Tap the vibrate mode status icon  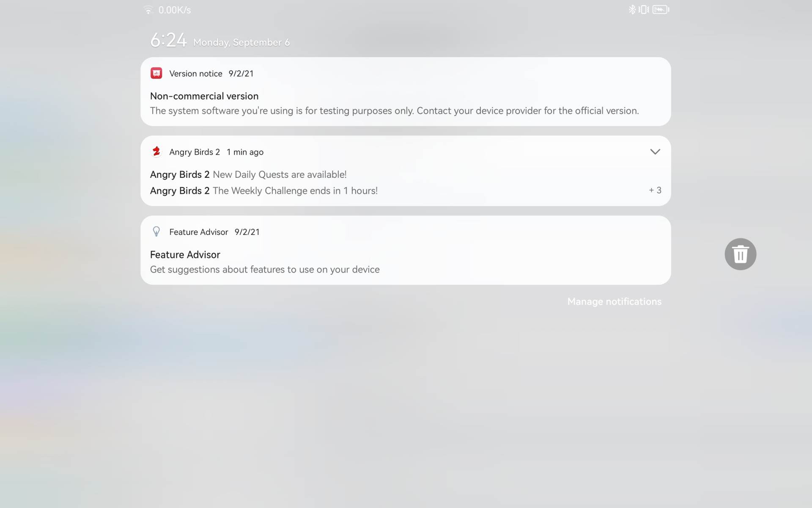644,9
